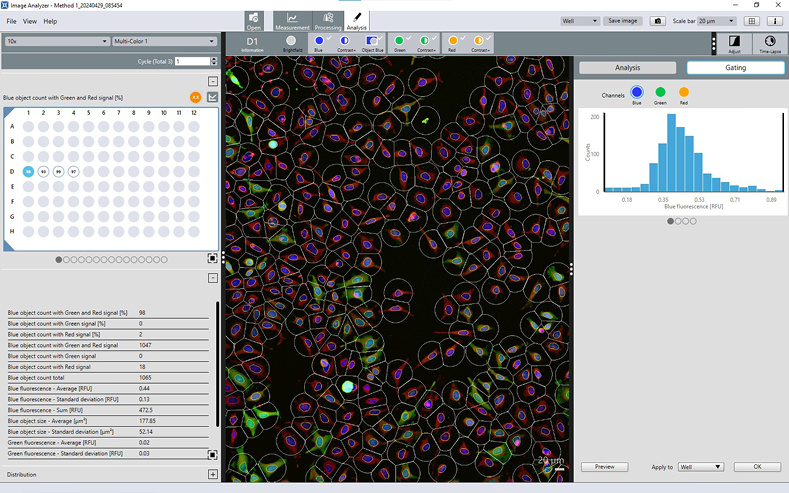Screen dimensions: 789x493
Task: Select well D2 on the plate map
Action: [43, 172]
